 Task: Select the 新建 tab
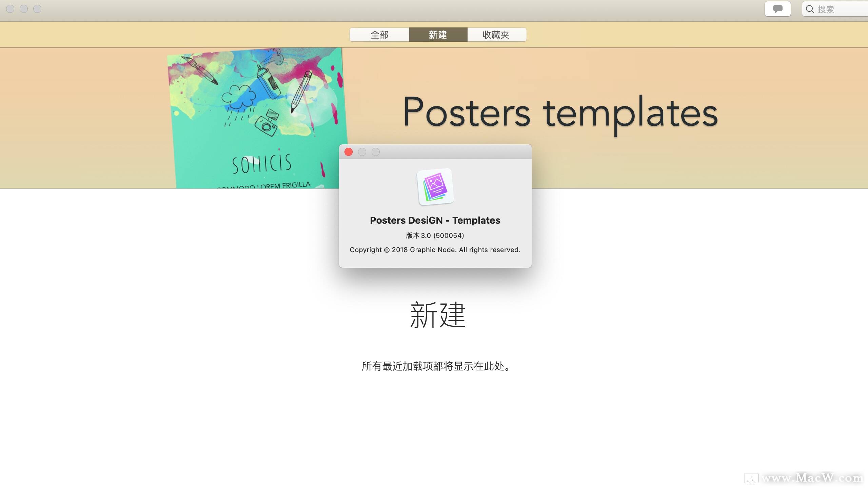coord(438,35)
